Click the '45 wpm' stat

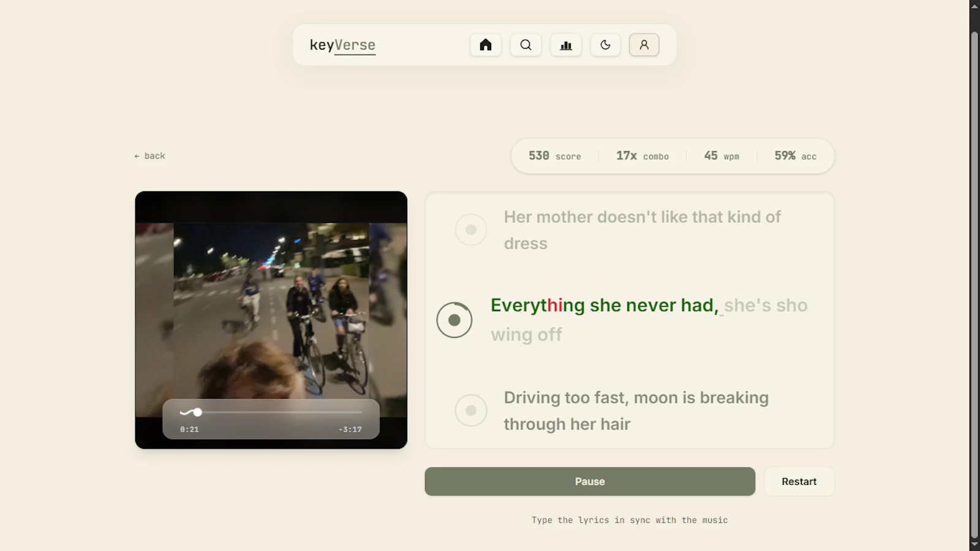click(722, 156)
